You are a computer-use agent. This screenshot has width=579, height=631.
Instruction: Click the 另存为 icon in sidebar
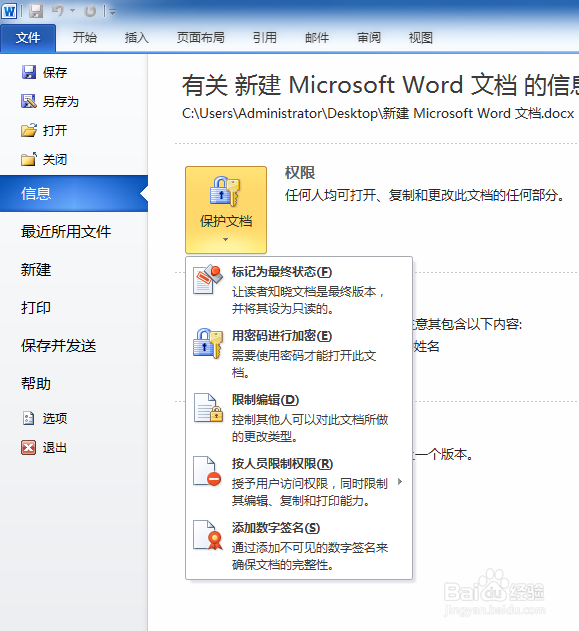[29, 101]
